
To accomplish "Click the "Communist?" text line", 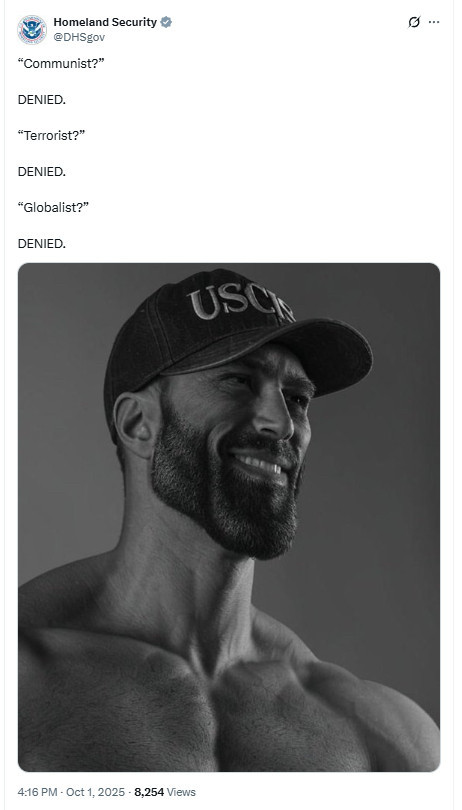I will pos(61,64).
